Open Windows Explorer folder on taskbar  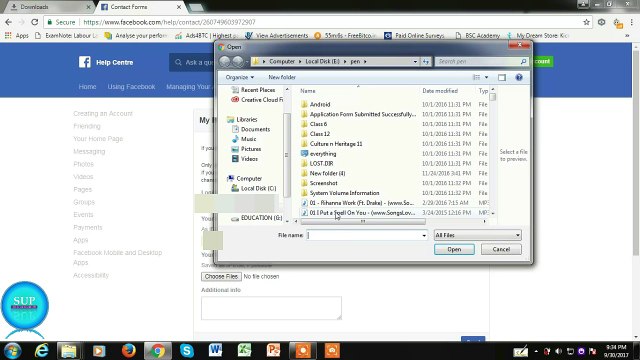(x=69, y=351)
